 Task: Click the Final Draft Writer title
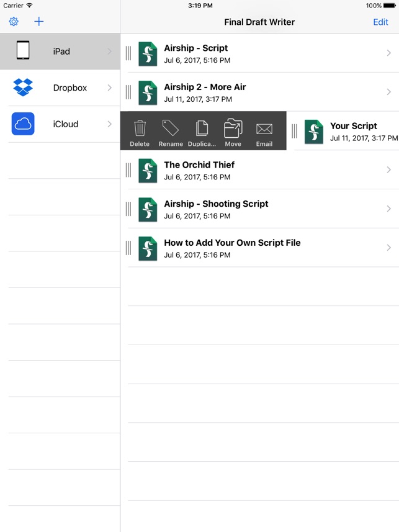(259, 22)
